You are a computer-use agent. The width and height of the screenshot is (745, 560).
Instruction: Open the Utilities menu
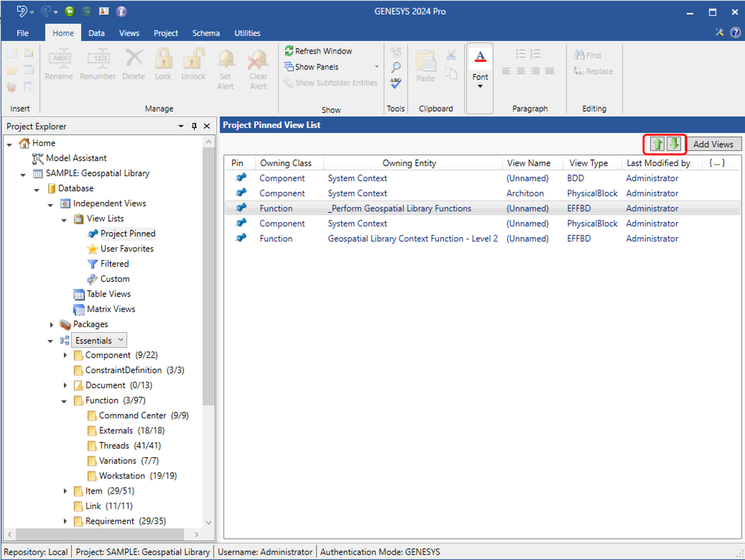pos(247,33)
